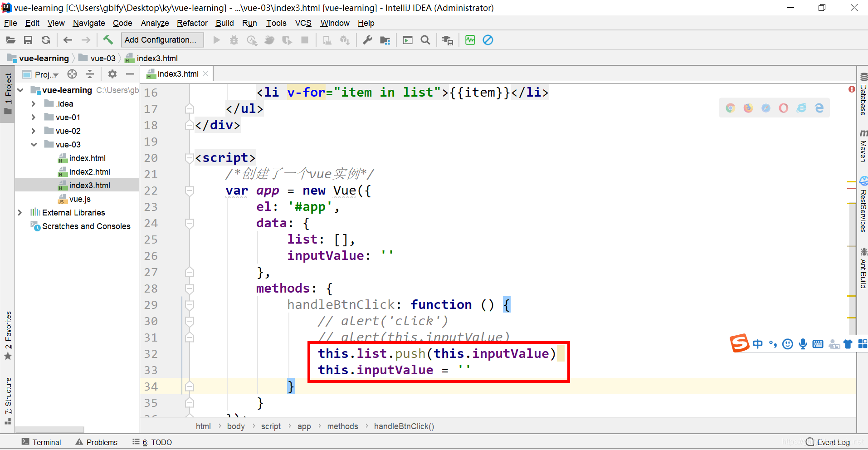Click Add Configuration... button
Viewport: 868px width, 450px height.
[x=162, y=40]
